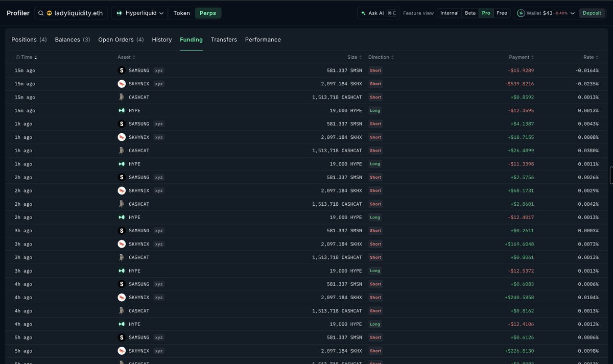Sort by the Size column header
The height and width of the screenshot is (364, 613).
pos(355,57)
